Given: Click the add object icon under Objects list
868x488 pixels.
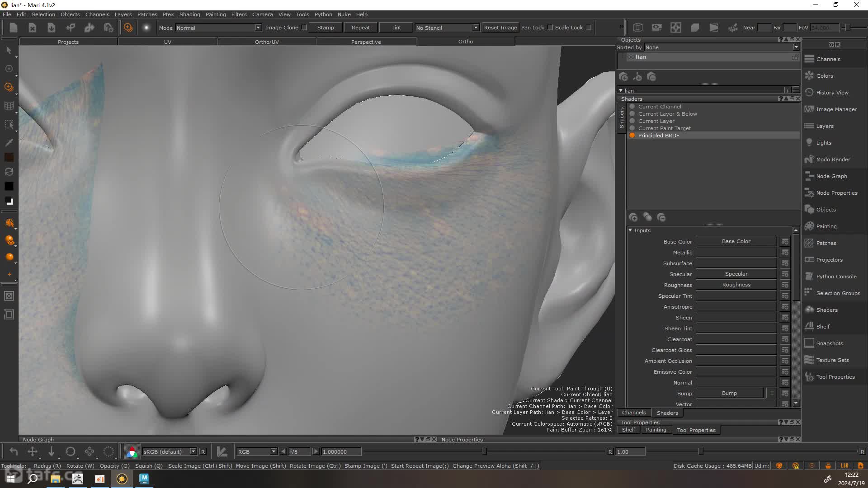Looking at the screenshot, I should (623, 77).
